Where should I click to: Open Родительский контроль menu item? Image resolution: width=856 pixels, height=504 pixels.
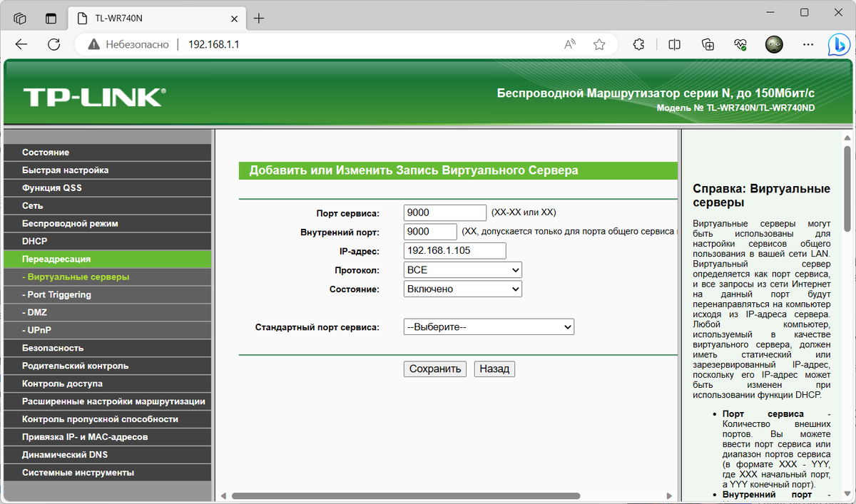pos(108,366)
